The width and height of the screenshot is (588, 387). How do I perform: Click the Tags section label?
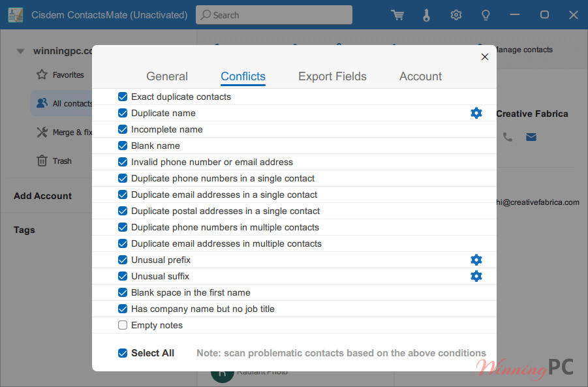pos(24,230)
